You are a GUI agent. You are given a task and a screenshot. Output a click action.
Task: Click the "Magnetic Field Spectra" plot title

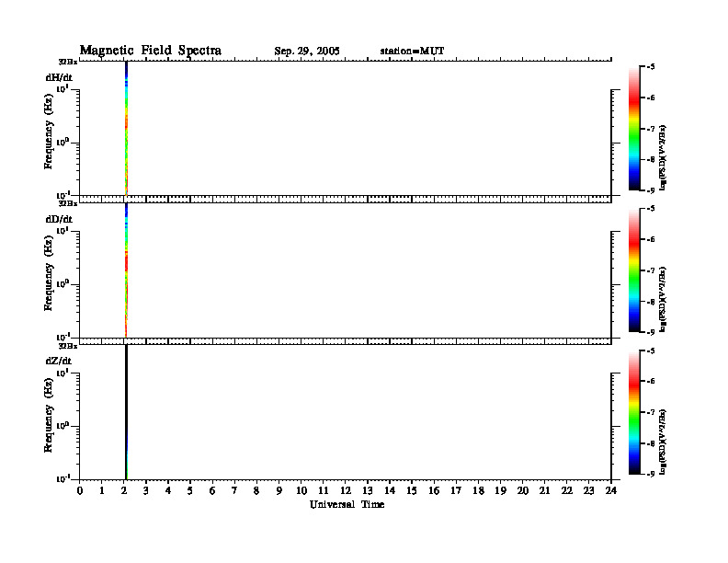pyautogui.click(x=151, y=51)
